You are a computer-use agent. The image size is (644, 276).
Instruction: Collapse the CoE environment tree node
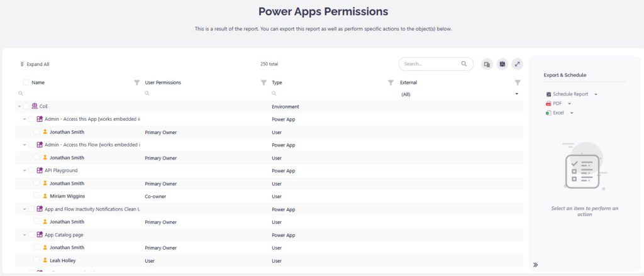click(19, 107)
